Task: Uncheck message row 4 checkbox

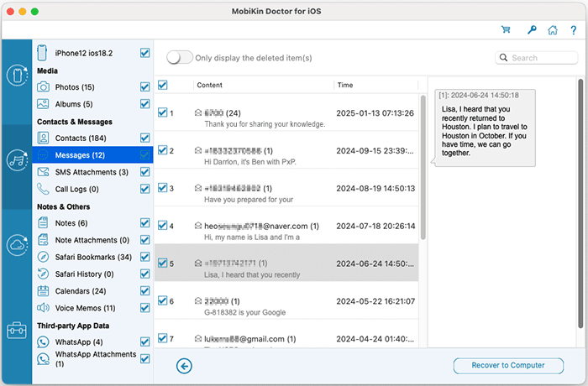Action: [x=162, y=225]
